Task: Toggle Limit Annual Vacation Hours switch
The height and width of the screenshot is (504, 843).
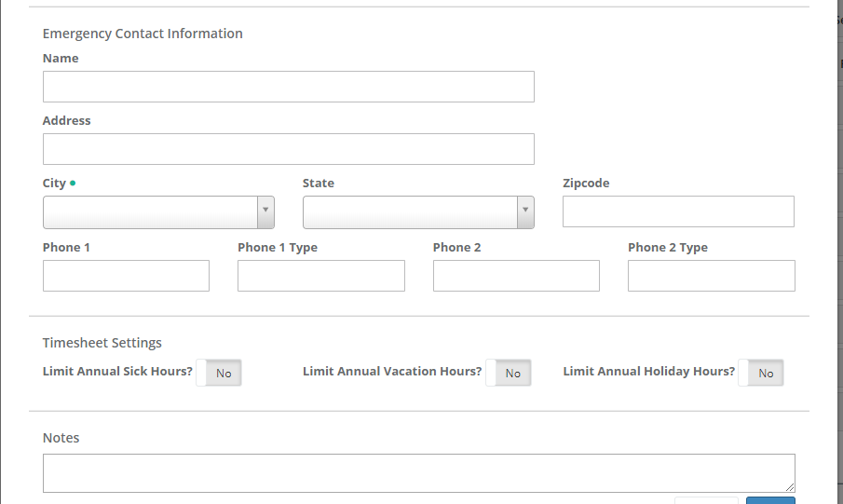Action: [509, 373]
